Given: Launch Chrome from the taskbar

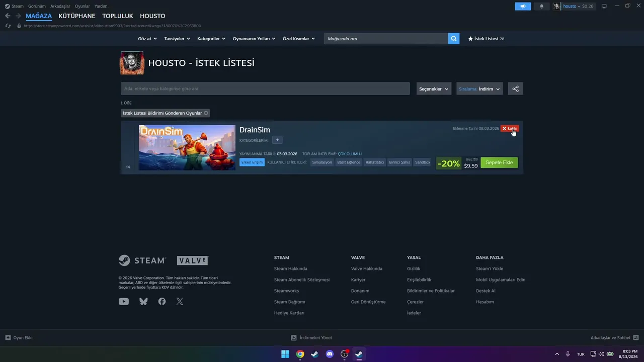Looking at the screenshot, I should pos(300,354).
